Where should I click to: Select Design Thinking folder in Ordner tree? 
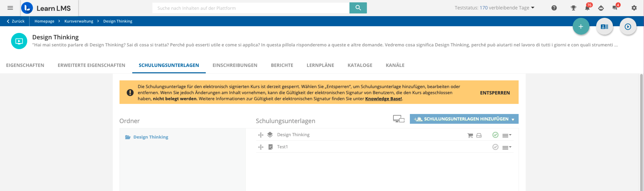pyautogui.click(x=151, y=137)
